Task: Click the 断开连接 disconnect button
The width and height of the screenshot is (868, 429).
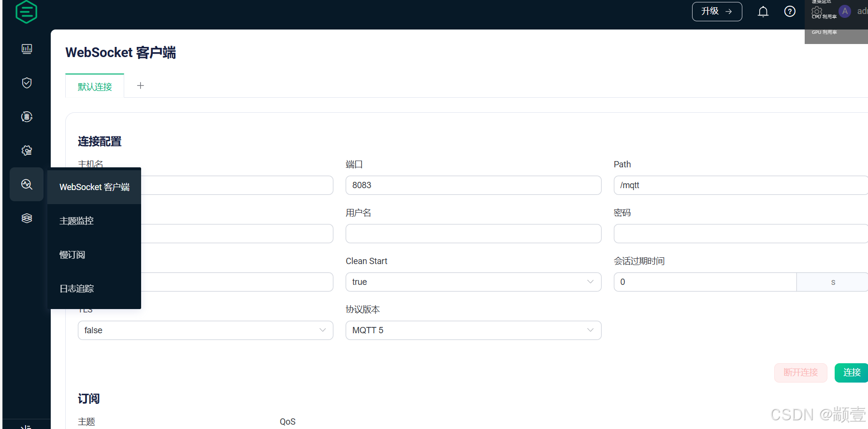Action: (801, 372)
